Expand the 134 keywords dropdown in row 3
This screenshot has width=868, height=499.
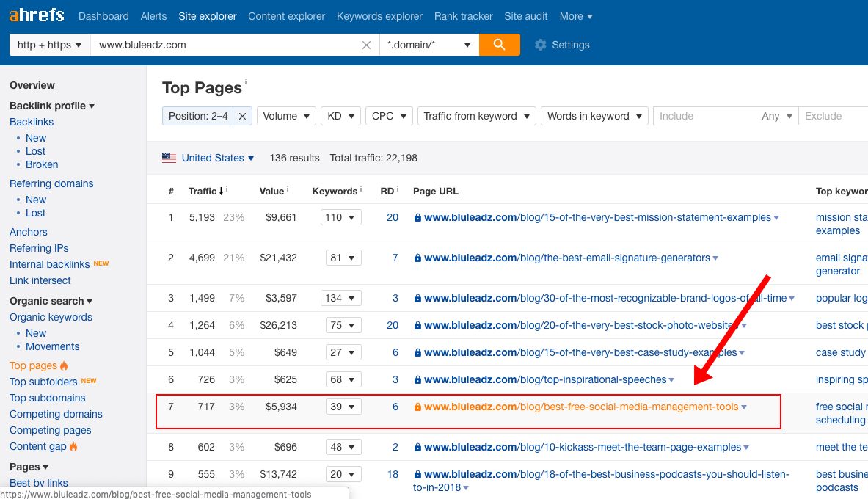pyautogui.click(x=341, y=299)
